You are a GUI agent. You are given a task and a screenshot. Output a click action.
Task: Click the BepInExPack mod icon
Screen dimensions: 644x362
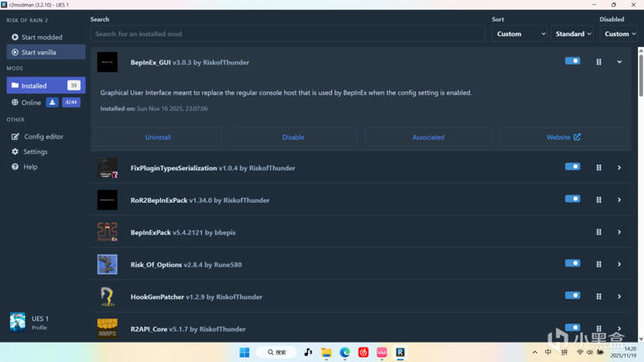pyautogui.click(x=107, y=232)
